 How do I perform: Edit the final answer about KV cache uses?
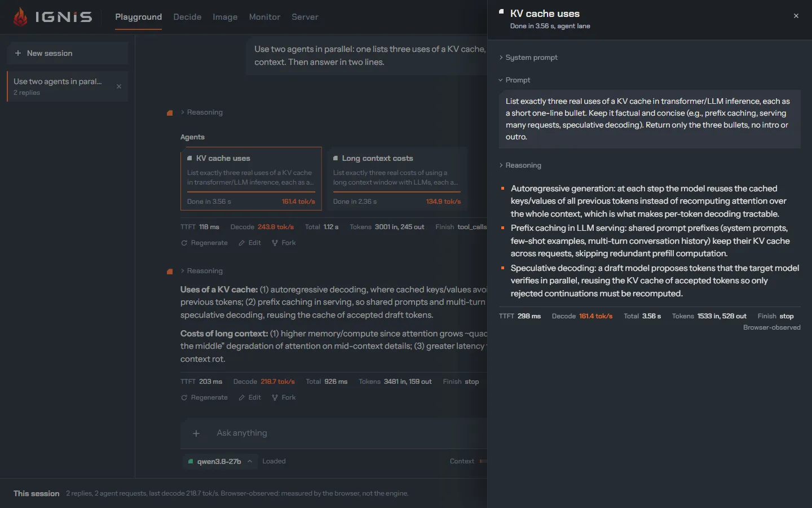pos(249,397)
